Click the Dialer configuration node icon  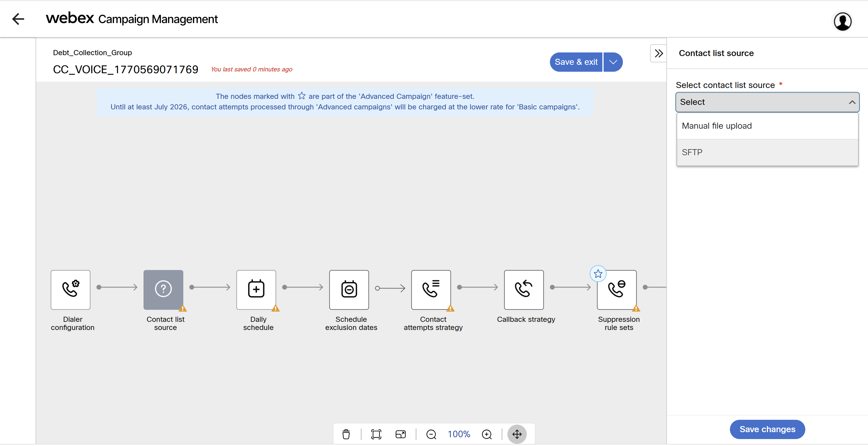[x=71, y=289]
